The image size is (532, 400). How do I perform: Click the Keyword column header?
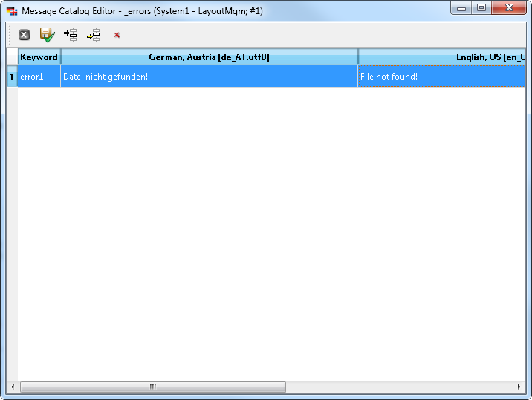[39, 57]
